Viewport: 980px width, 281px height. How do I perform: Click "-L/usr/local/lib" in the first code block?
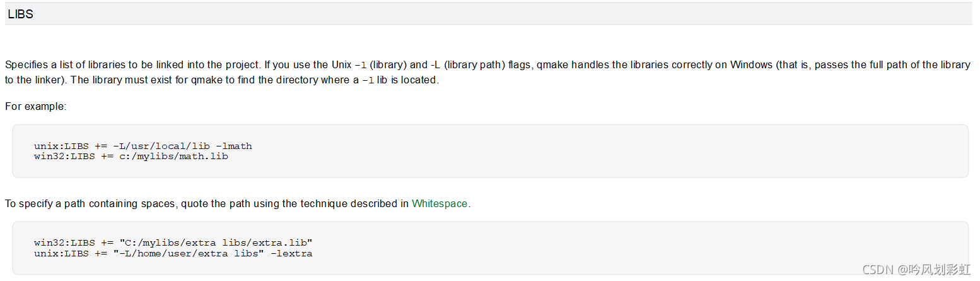(x=161, y=146)
